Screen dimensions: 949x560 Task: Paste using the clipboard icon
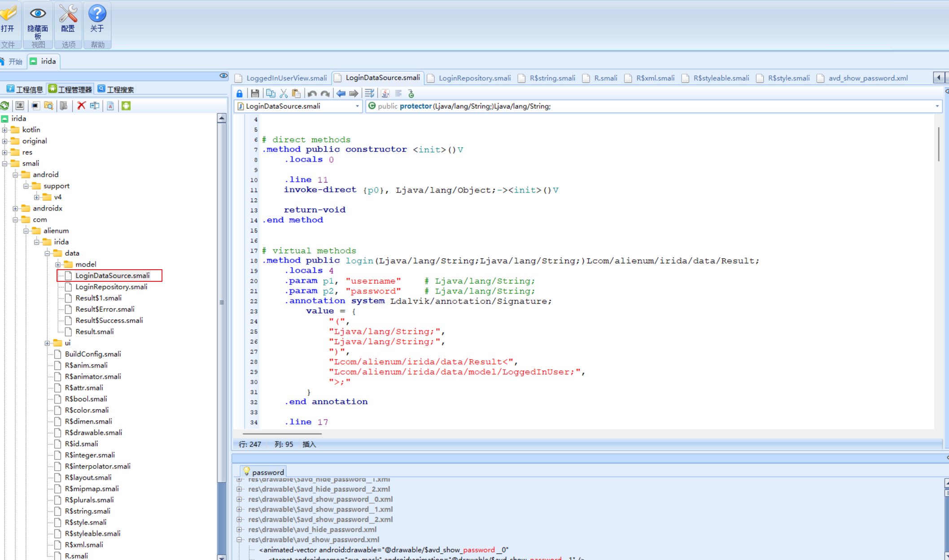click(x=296, y=93)
